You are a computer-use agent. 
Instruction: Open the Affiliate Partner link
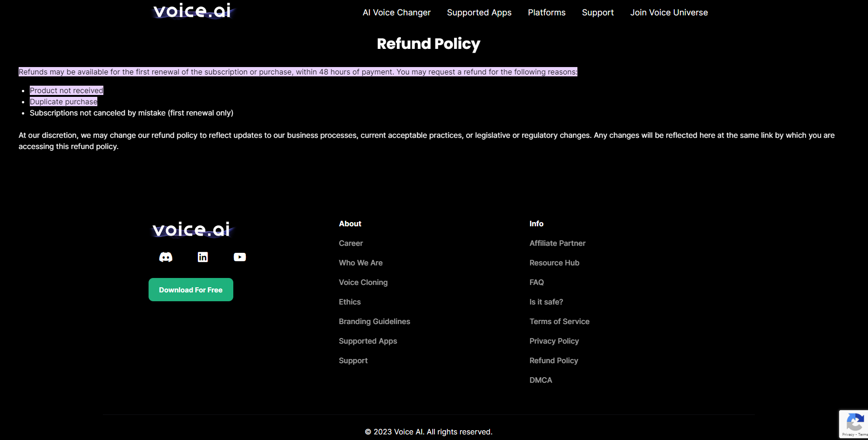point(557,243)
